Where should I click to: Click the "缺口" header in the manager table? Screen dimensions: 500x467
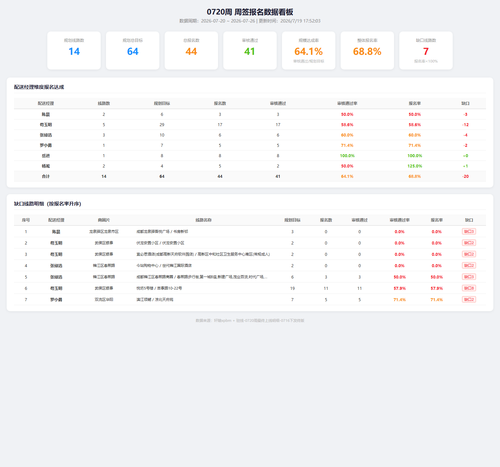tap(466, 103)
